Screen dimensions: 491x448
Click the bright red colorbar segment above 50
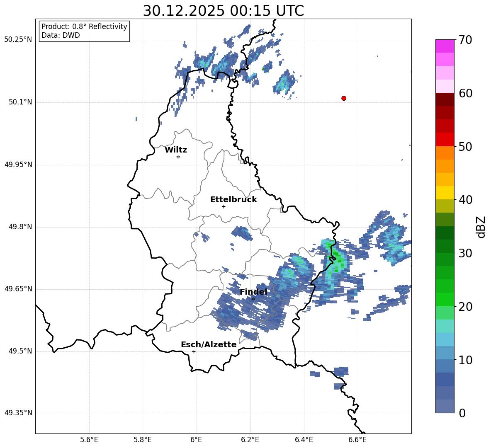[445, 140]
